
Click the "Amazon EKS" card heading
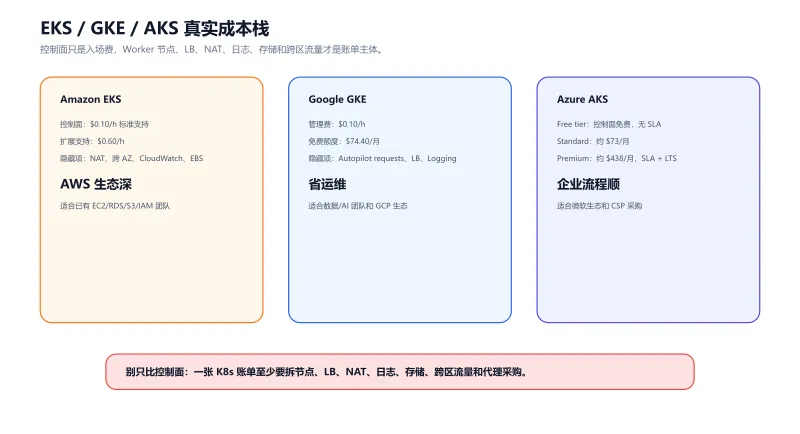coord(91,99)
